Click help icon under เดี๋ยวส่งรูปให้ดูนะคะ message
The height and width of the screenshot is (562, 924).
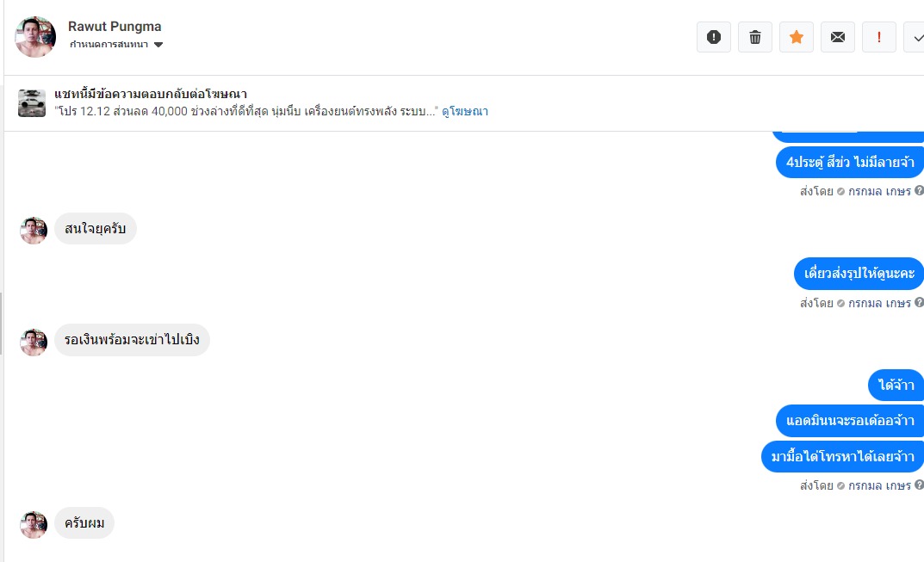click(919, 303)
